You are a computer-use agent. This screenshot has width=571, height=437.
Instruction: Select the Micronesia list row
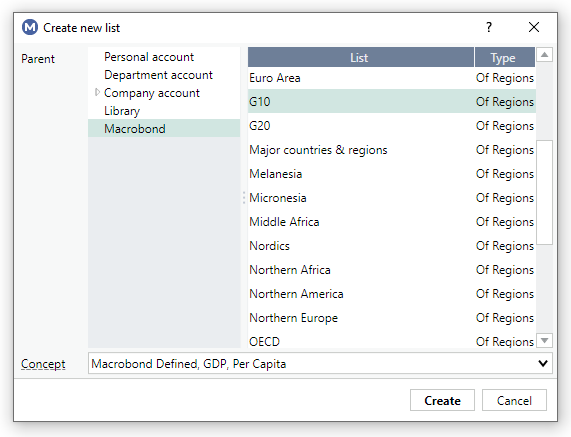tap(391, 198)
